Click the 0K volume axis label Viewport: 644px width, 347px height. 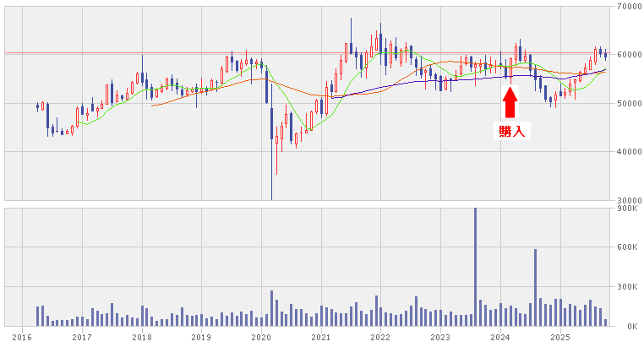click(631, 327)
